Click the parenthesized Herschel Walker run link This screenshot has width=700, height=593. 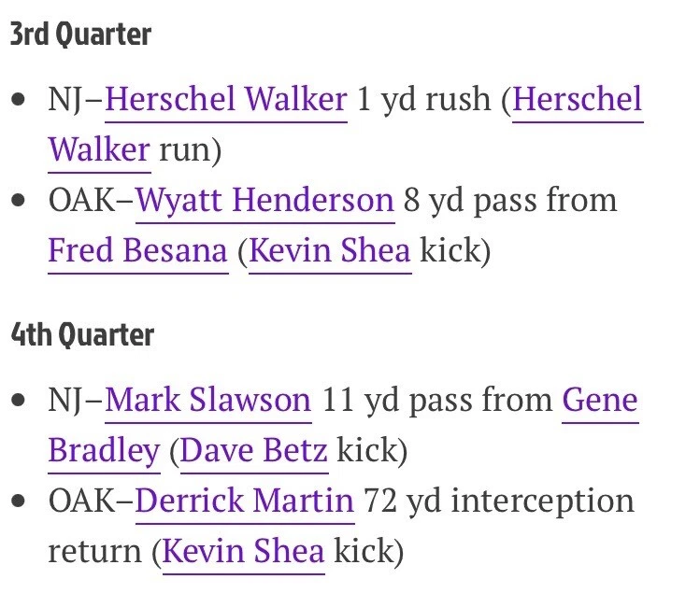pos(578,100)
